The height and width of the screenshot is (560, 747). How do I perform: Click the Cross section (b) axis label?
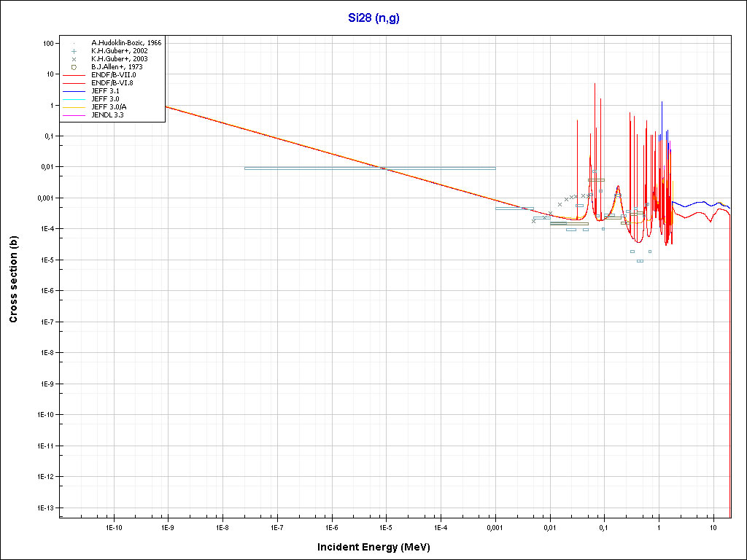coord(13,279)
